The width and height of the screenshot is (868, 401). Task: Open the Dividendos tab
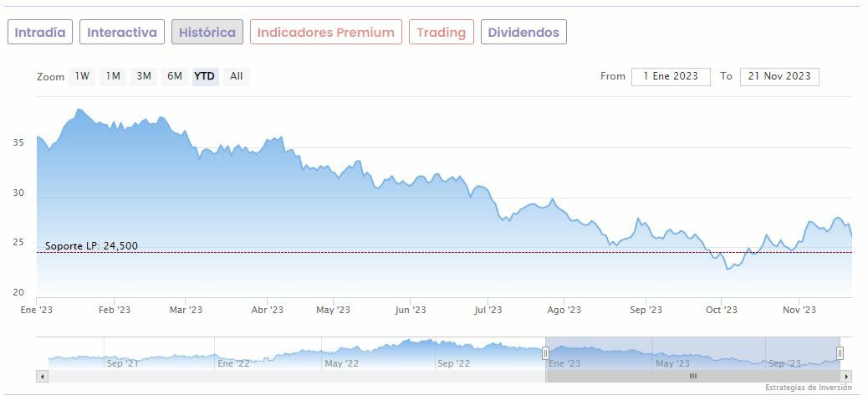[x=523, y=33]
